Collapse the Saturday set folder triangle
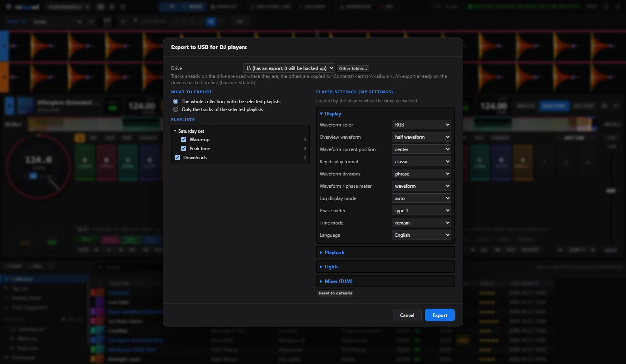This screenshot has width=626, height=364. pos(175,131)
